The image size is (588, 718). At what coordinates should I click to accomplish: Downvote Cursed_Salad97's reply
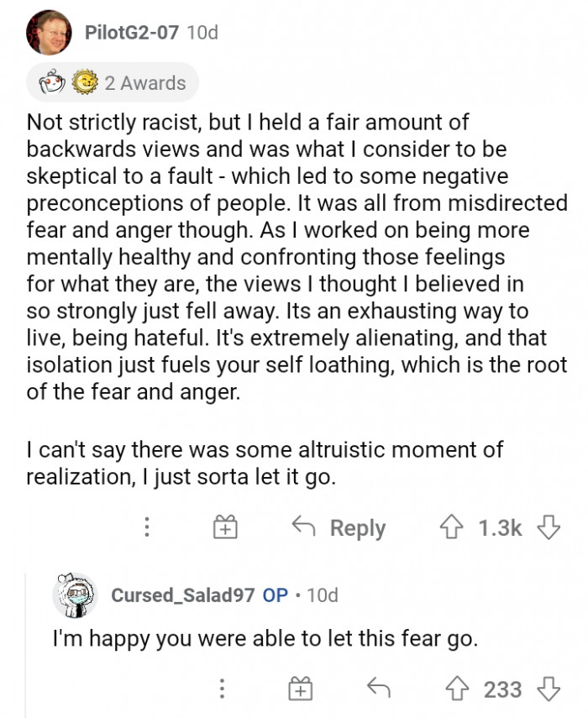click(549, 689)
